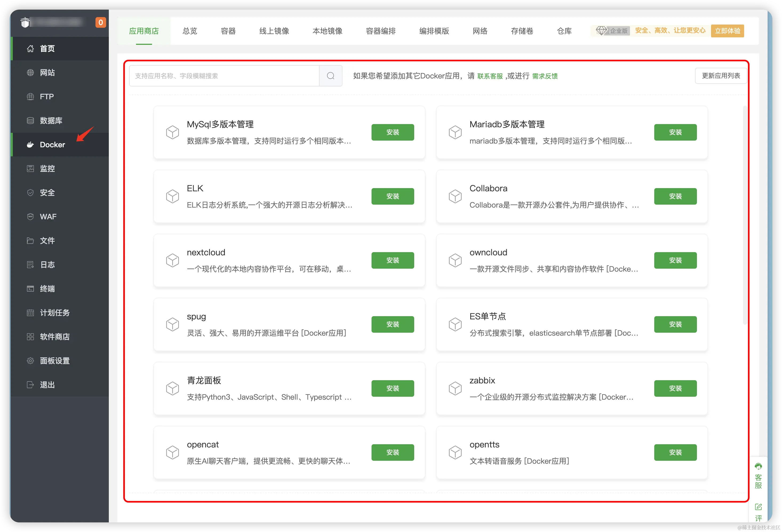
Task: Select the 容器编排 tab
Action: coord(381,31)
